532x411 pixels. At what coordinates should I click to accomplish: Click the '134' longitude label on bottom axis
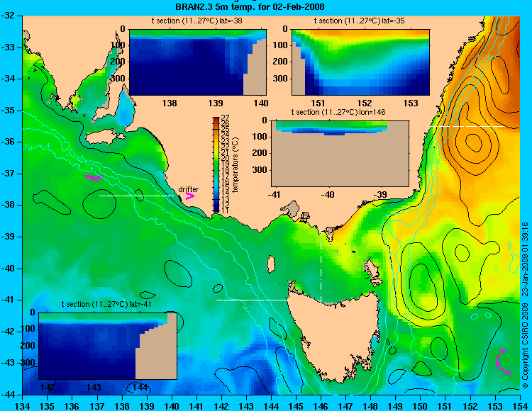[x=23, y=406]
